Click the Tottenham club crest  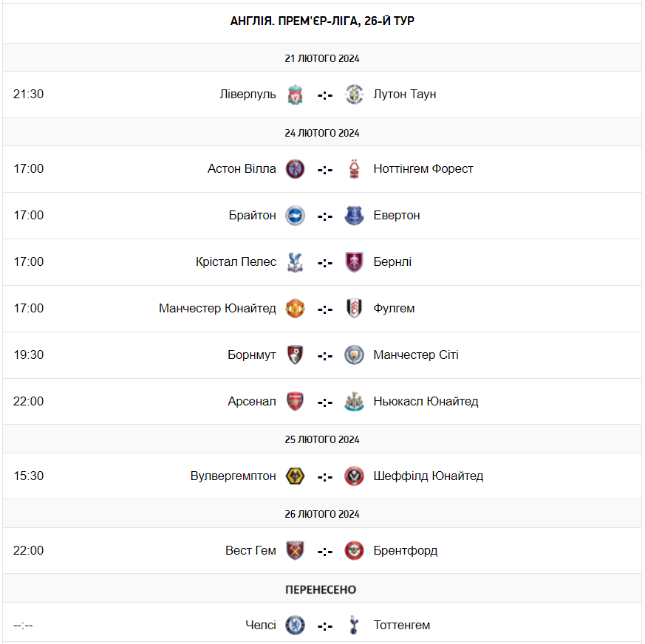pos(355,626)
